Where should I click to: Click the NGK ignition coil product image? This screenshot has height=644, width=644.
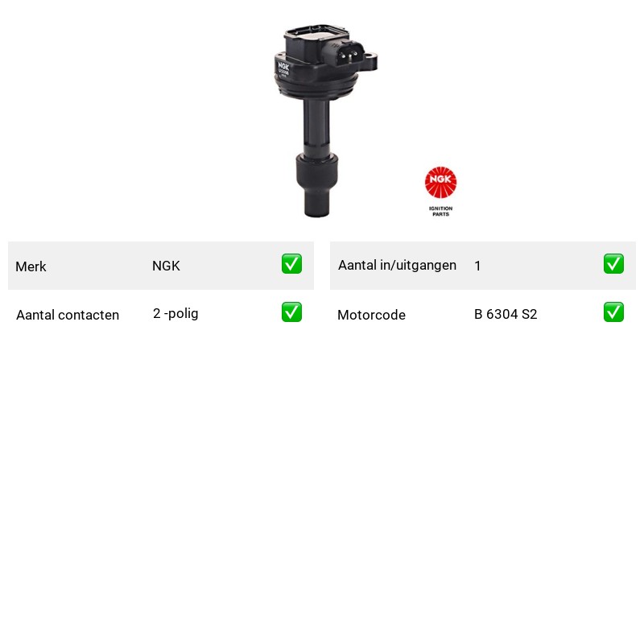click(x=325, y=121)
